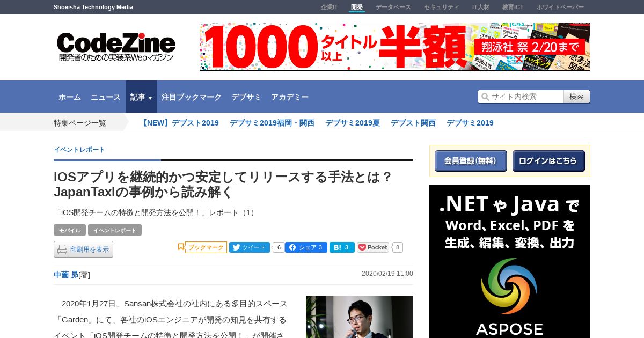Open the アカデミー navigation item

290,97
